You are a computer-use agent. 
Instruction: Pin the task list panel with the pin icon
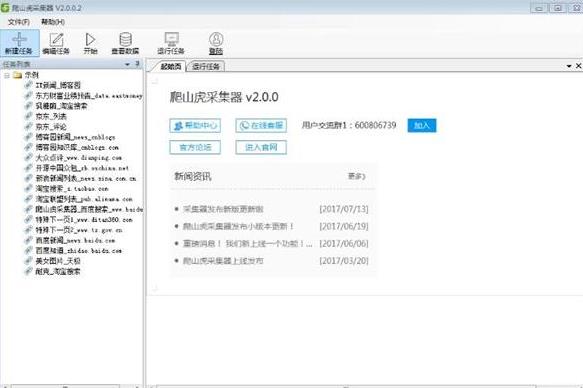click(x=138, y=64)
